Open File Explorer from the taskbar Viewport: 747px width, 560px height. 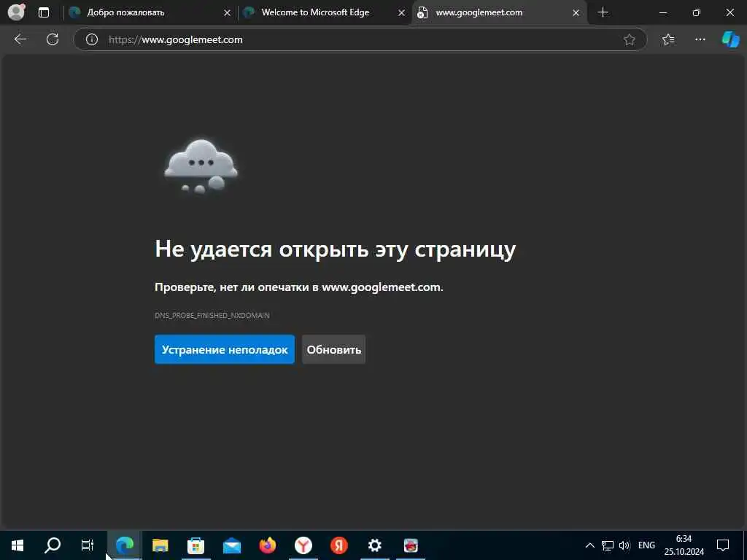[160, 545]
